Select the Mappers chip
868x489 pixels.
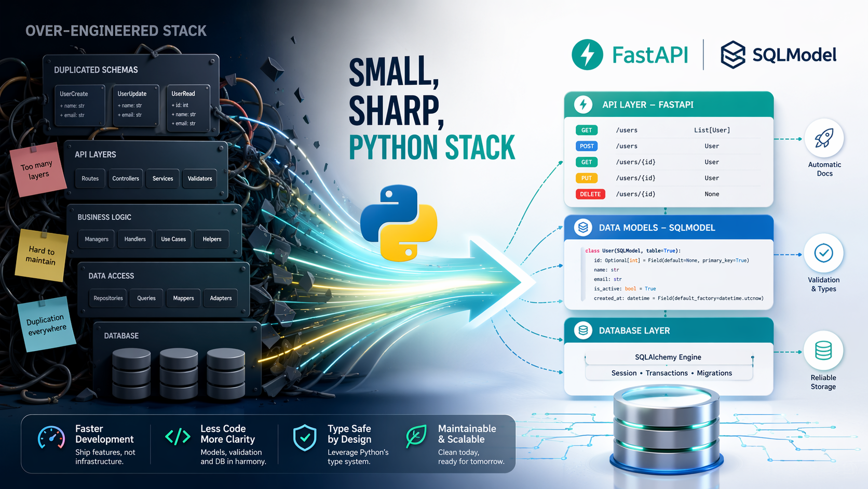click(x=183, y=298)
